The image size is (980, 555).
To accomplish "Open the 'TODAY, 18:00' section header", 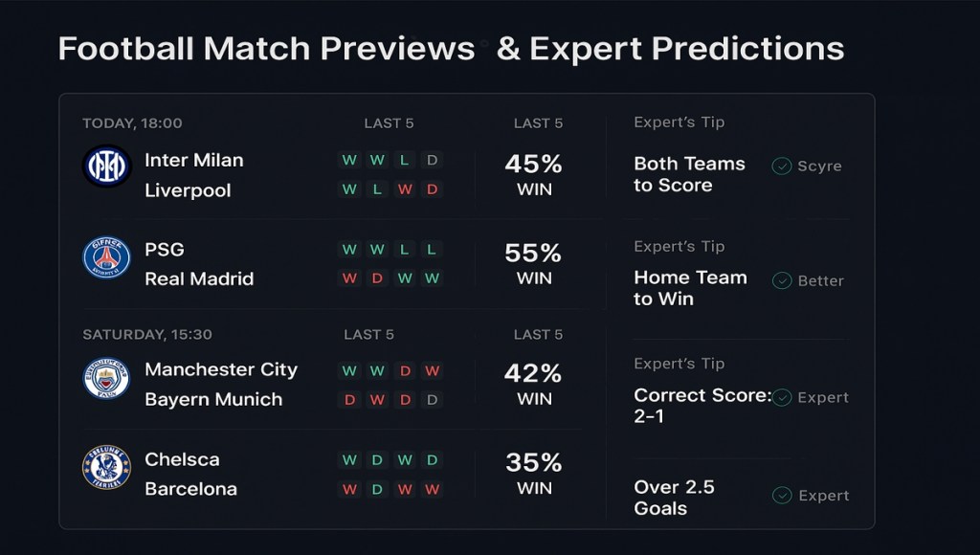I will 131,122.
